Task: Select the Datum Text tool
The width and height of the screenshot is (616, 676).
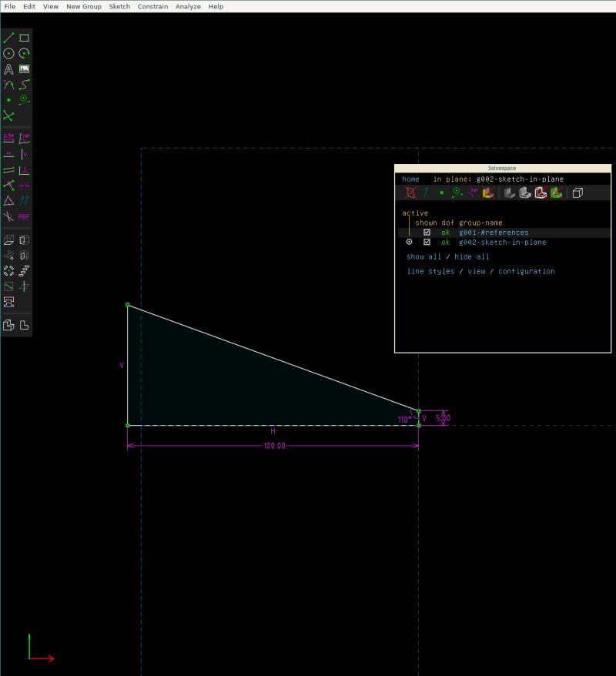Action: [9, 69]
